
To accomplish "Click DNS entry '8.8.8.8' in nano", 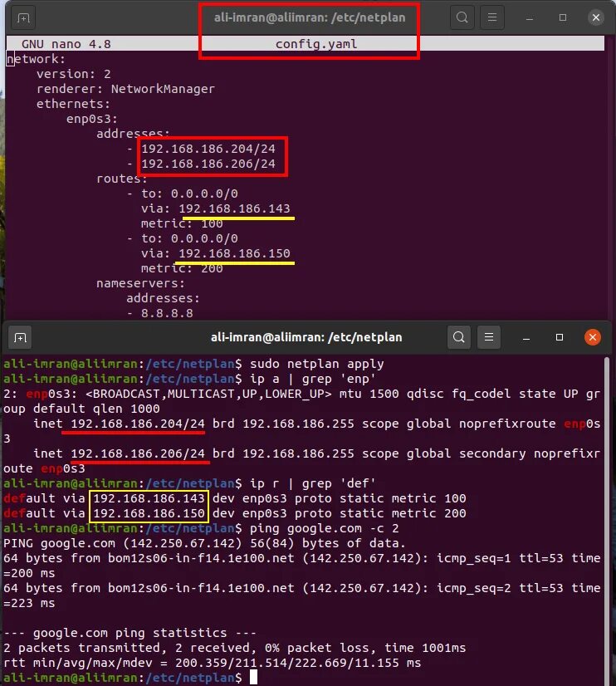I will (167, 313).
